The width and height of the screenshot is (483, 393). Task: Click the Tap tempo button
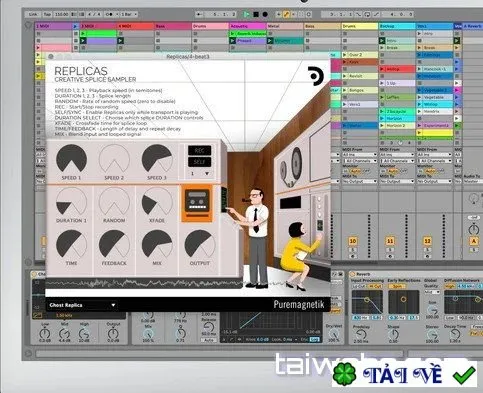pyautogui.click(x=47, y=14)
